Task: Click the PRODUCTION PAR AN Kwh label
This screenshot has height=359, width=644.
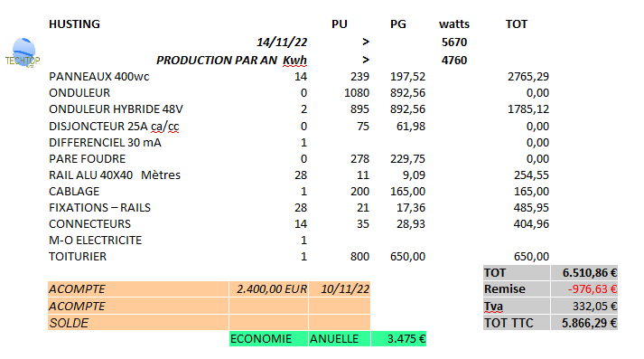Action: tap(231, 60)
